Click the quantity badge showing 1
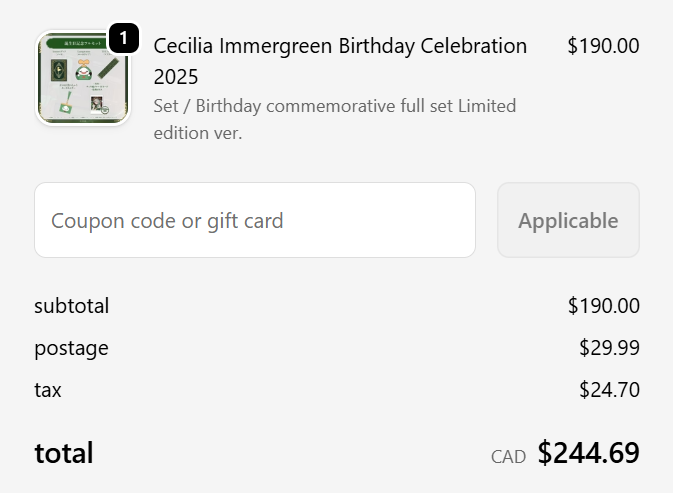Image resolution: width=673 pixels, height=493 pixels. [x=123, y=38]
